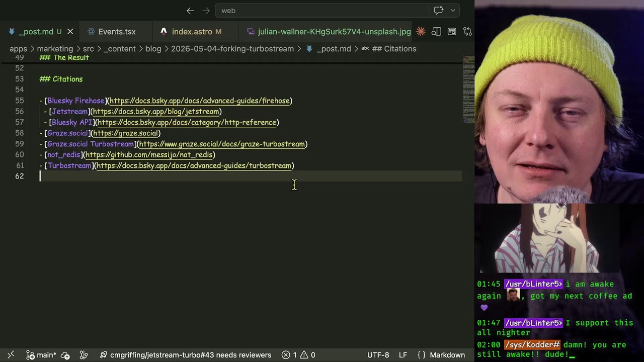Viewport: 644px width, 362px height.
Task: Click the compare changes icon
Action: pos(467,32)
